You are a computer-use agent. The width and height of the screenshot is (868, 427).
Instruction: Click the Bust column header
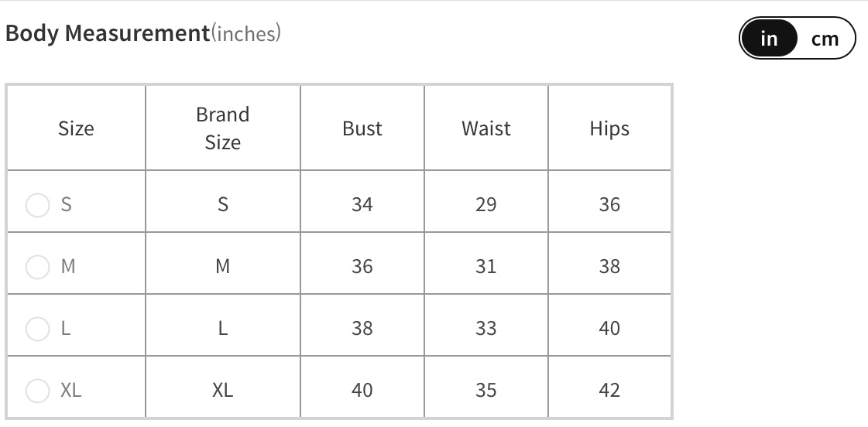pyautogui.click(x=362, y=128)
